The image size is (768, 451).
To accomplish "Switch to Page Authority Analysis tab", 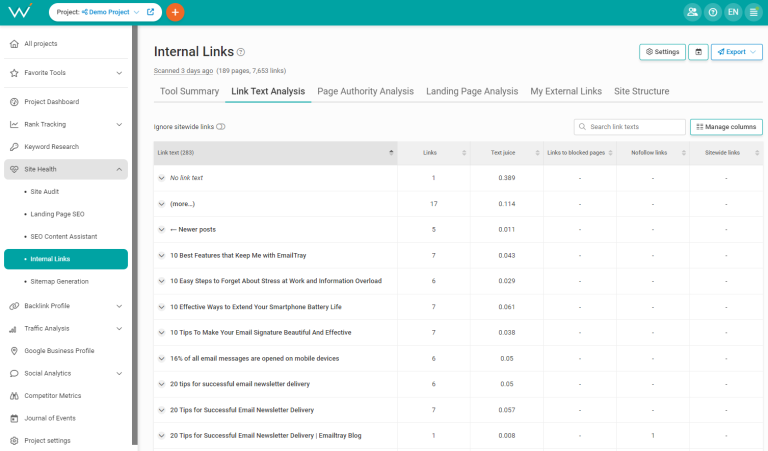I will 365,92.
